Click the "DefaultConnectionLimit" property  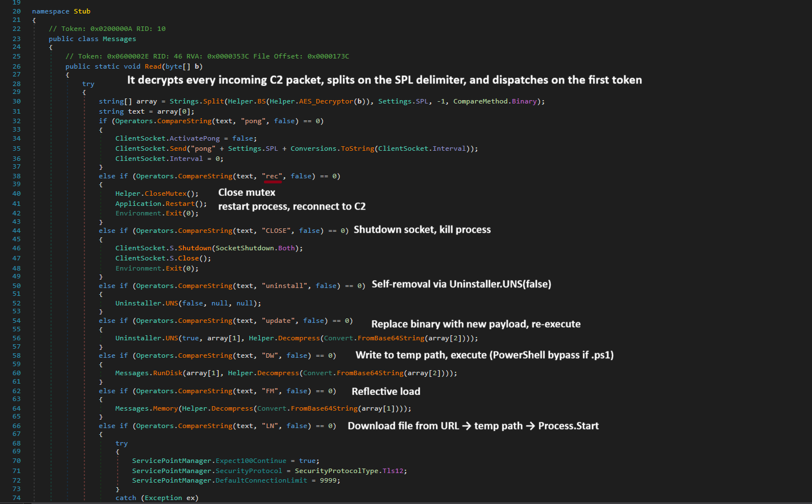262,480
